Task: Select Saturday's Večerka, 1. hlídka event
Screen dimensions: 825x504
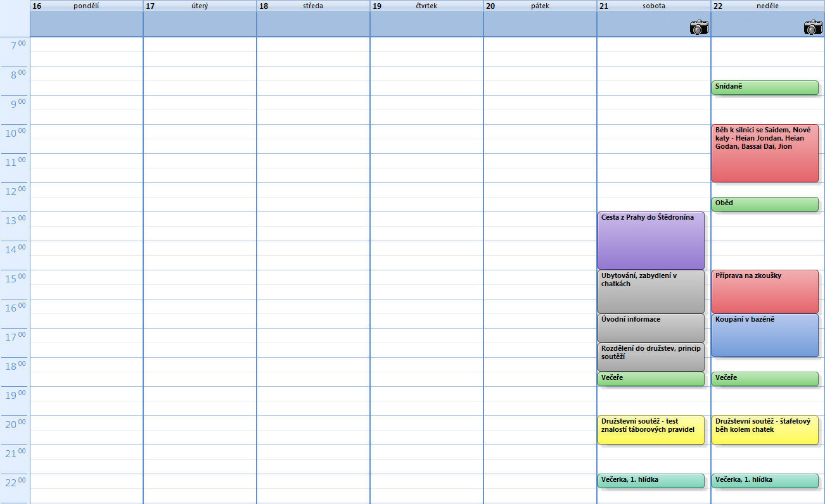Action: [651, 481]
